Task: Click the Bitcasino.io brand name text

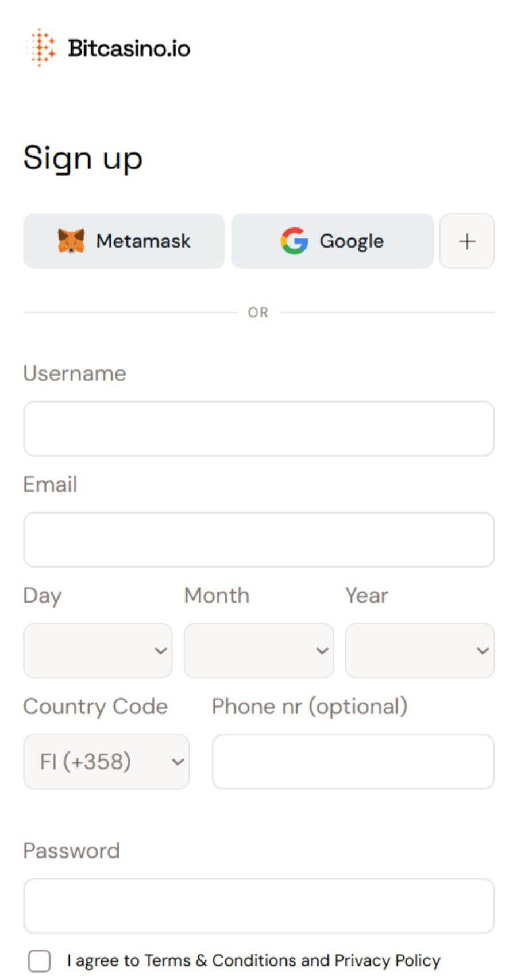Action: (x=129, y=49)
